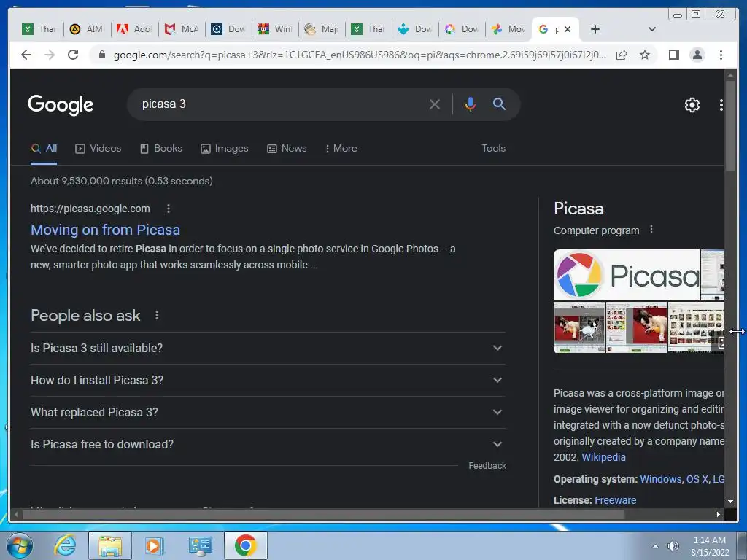747x560 pixels.
Task: Close the active Google search tab
Action: pyautogui.click(x=568, y=29)
